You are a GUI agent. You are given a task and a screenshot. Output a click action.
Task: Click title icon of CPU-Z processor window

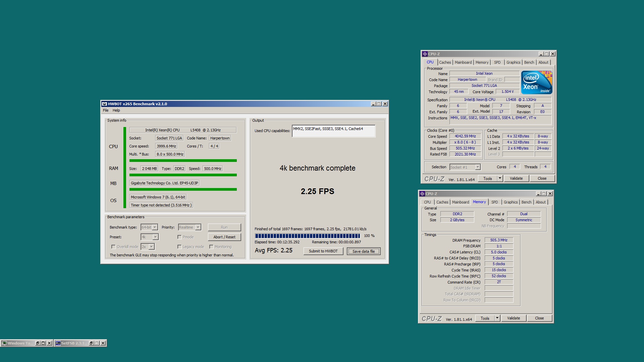coord(425,54)
